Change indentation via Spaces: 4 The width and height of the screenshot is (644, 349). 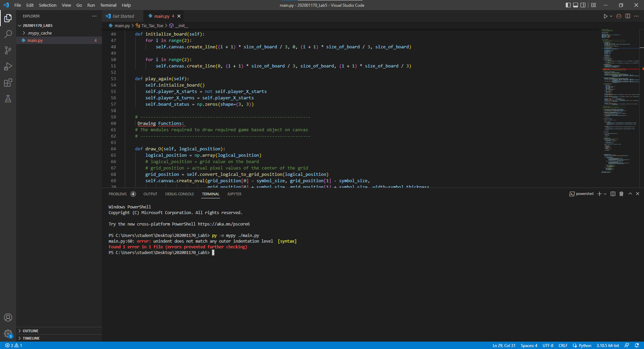(x=529, y=345)
